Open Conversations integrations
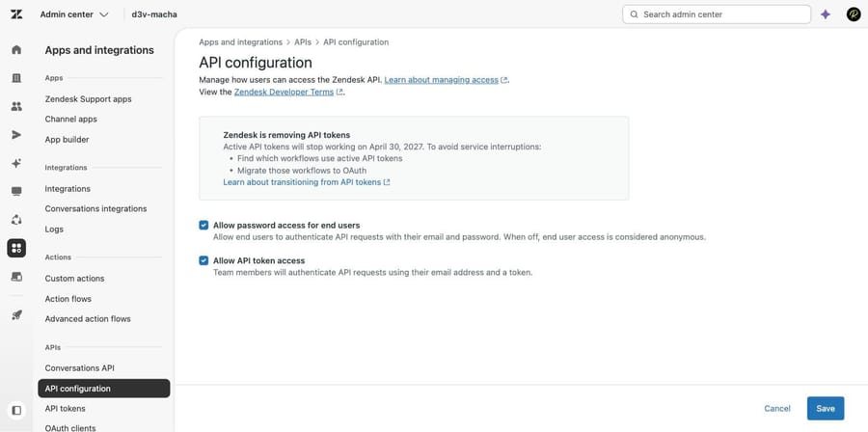868x432 pixels. pos(95,208)
